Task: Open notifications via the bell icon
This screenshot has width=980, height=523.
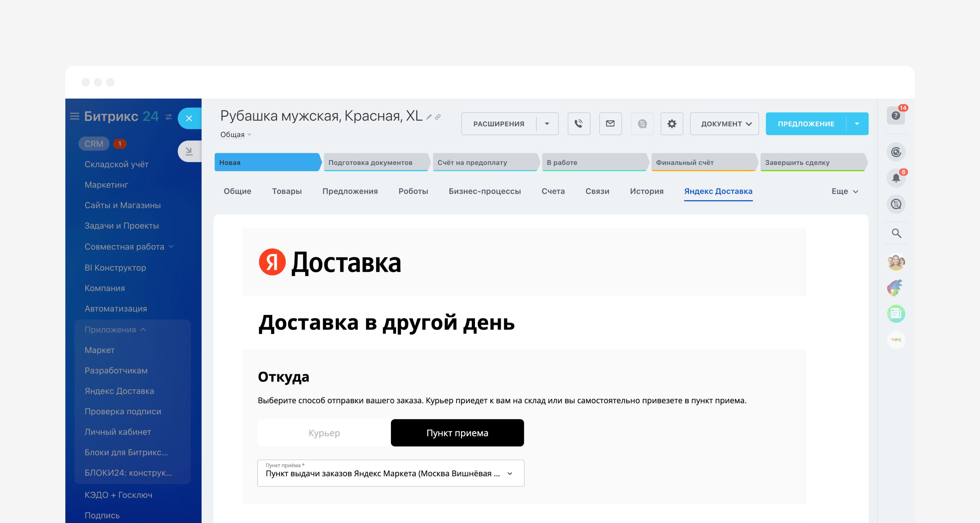Action: pyautogui.click(x=896, y=178)
